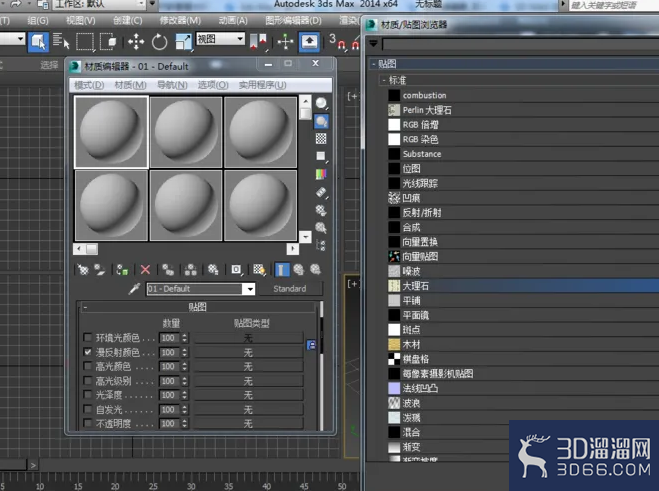This screenshot has width=659, height=491.
Task: Click the Put to Library icon
Action: click(213, 269)
